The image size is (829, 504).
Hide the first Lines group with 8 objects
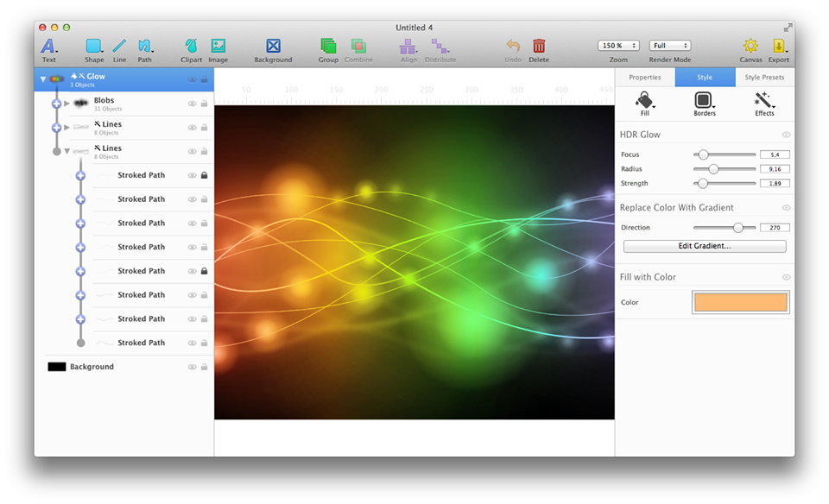pos(192,128)
